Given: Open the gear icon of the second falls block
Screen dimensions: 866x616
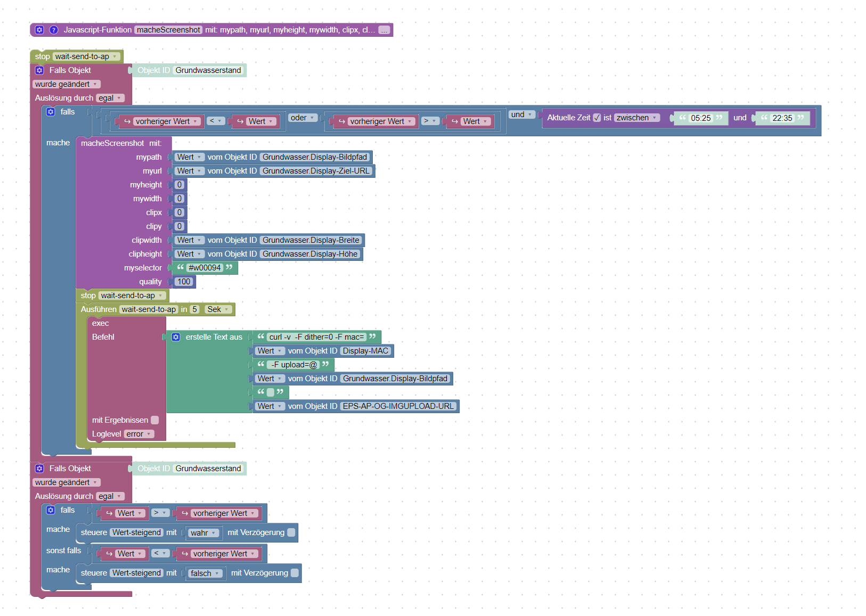Looking at the screenshot, I should (51, 510).
